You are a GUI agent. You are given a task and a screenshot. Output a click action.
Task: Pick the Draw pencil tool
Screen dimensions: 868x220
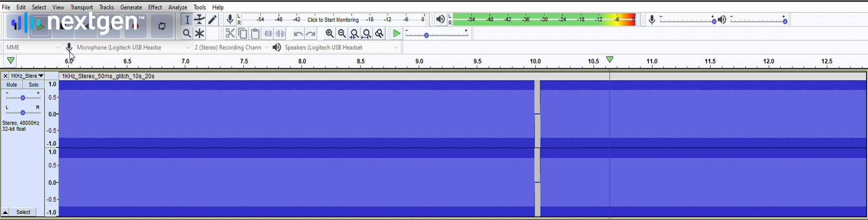click(x=212, y=20)
